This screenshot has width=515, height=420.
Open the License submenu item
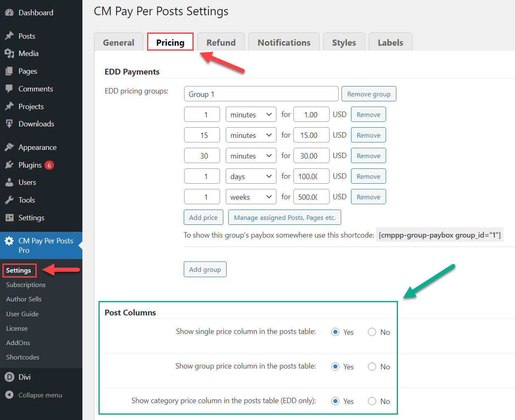pyautogui.click(x=17, y=329)
